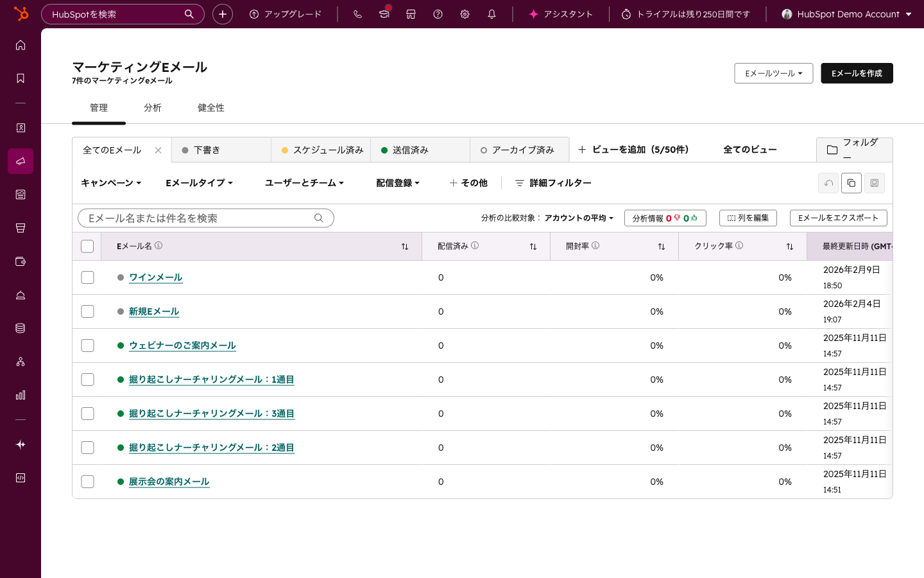Viewport: 924px width, 578px height.
Task: Open the スケジュール済み view tab
Action: tap(324, 149)
